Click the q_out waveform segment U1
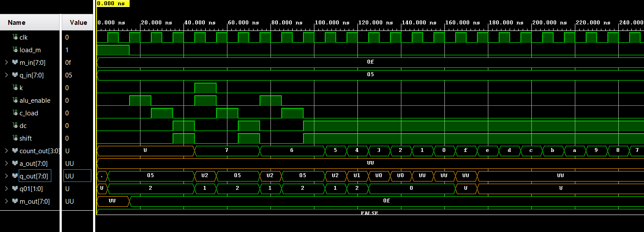 coord(357,176)
